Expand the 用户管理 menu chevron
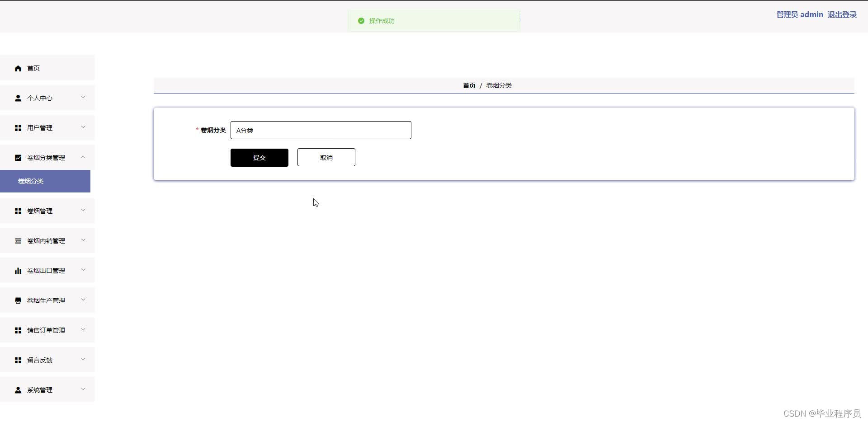The image size is (868, 422). 83,127
